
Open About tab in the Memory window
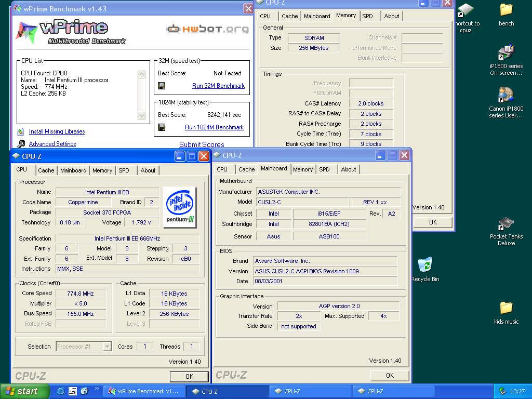[392, 16]
